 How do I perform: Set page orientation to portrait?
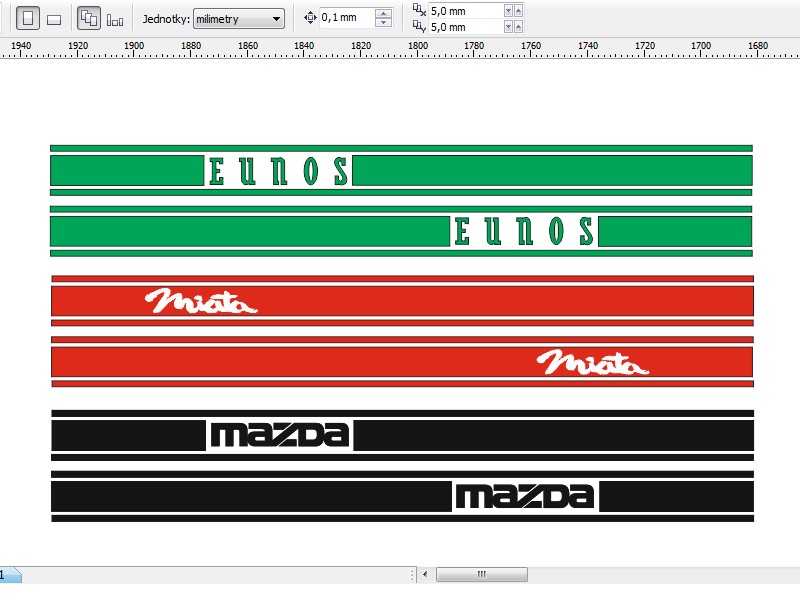pyautogui.click(x=28, y=19)
